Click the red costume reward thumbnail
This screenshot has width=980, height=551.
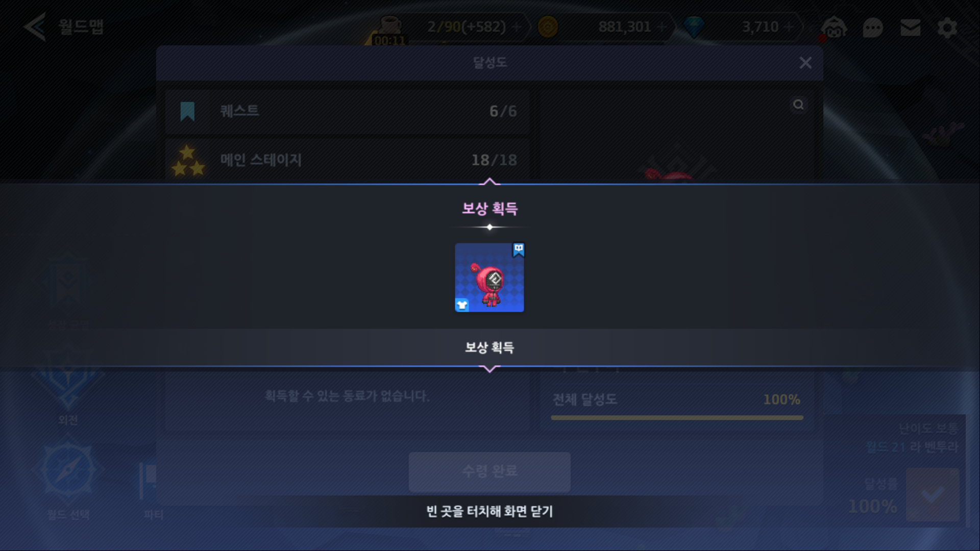coord(489,278)
